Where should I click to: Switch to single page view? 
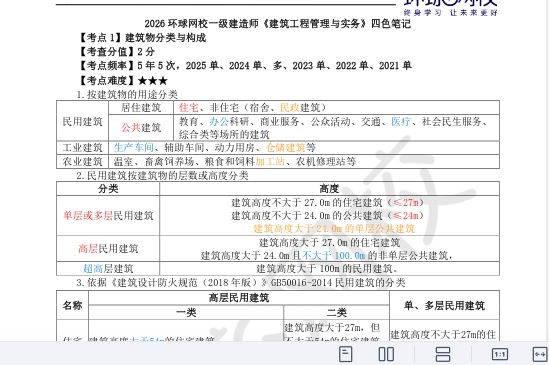click(346, 354)
